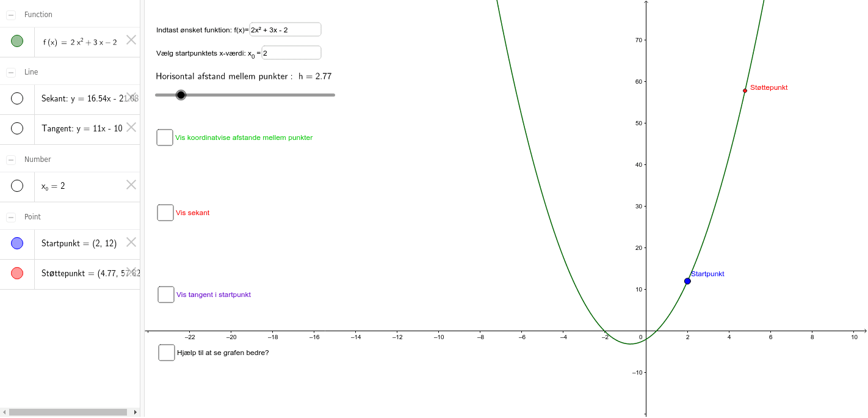
Task: Click the function input field f(x)=
Action: pyautogui.click(x=285, y=29)
